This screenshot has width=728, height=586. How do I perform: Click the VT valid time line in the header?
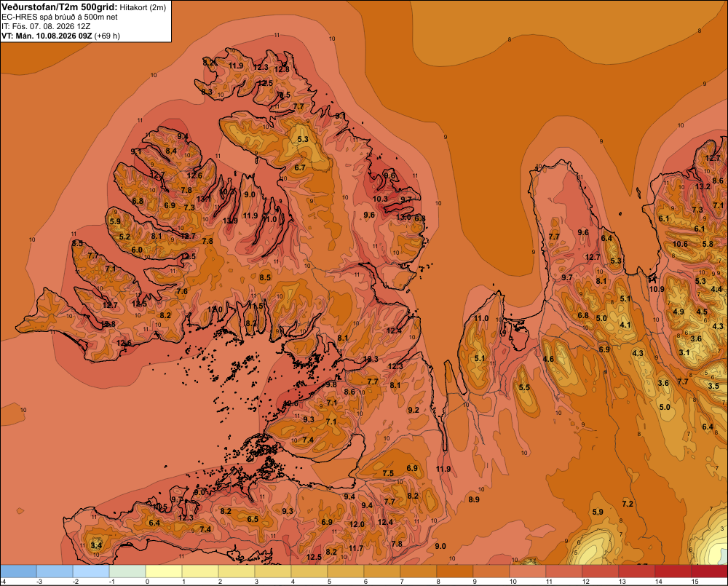(61, 36)
